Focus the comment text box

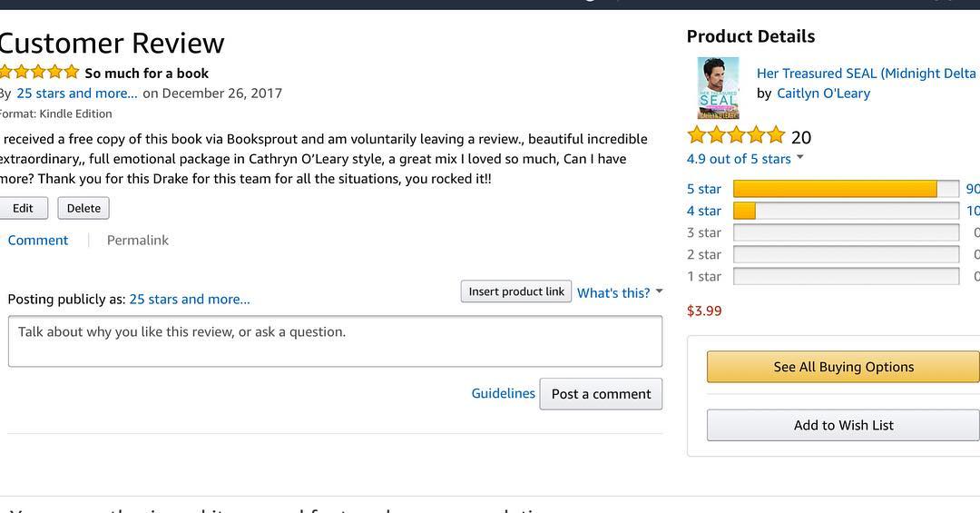[x=335, y=341]
